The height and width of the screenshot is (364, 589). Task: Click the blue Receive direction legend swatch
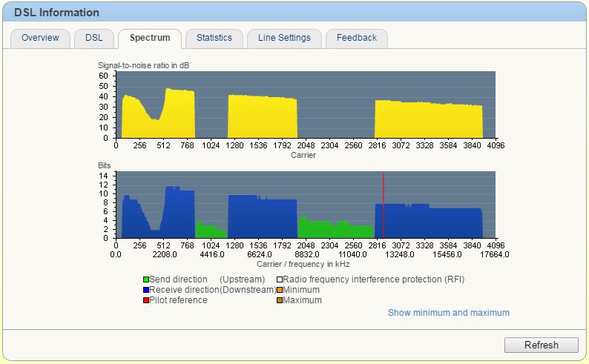click(146, 291)
